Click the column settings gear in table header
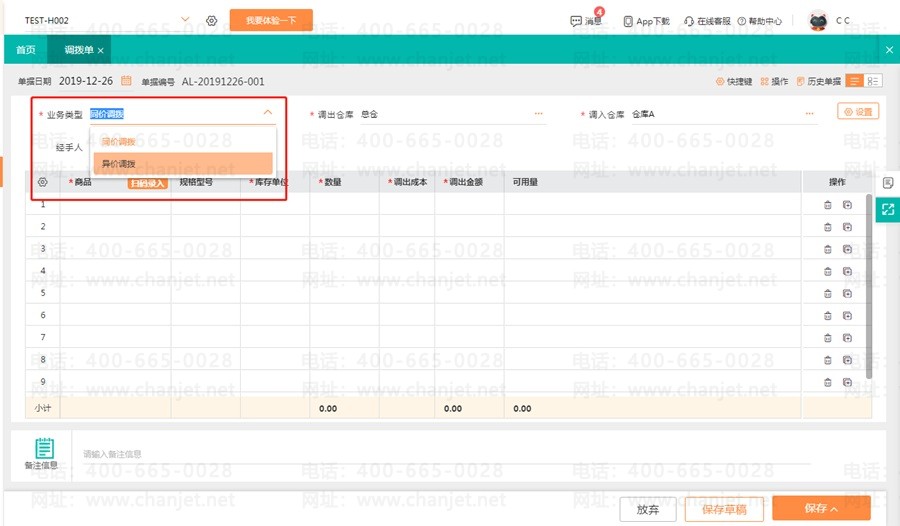Viewport: 900px width, 526px height. coord(42,182)
